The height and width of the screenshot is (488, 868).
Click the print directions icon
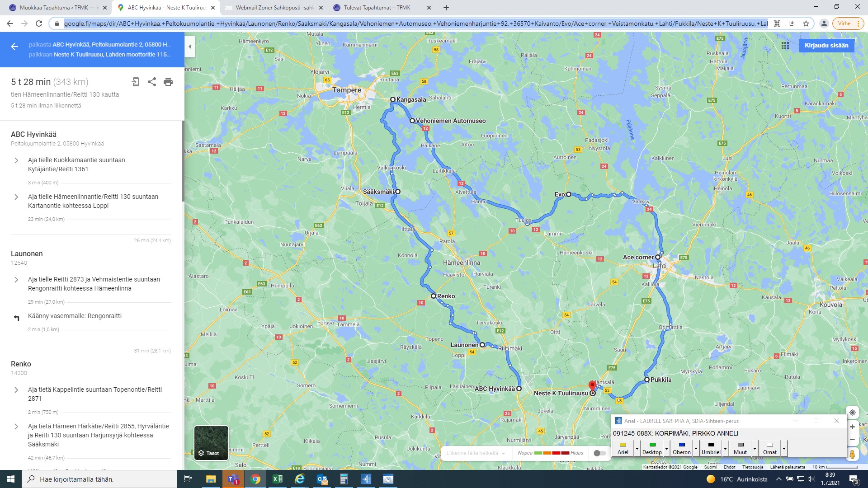coord(168,82)
